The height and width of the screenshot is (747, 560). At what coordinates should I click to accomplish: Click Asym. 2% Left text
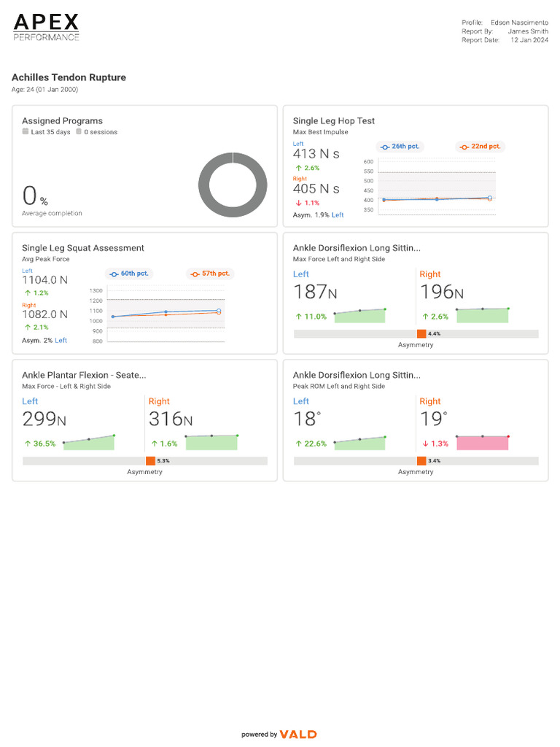pos(44,341)
